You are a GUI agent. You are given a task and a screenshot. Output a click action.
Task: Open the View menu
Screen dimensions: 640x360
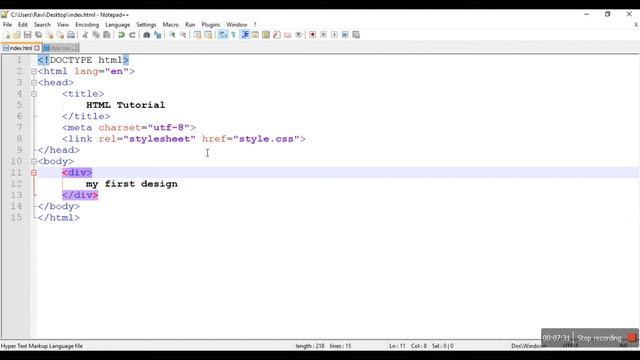click(x=63, y=25)
